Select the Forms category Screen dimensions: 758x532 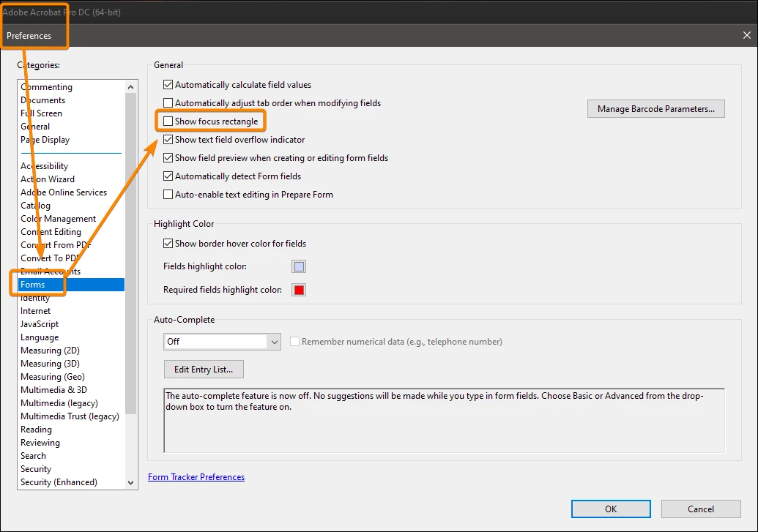[71, 285]
